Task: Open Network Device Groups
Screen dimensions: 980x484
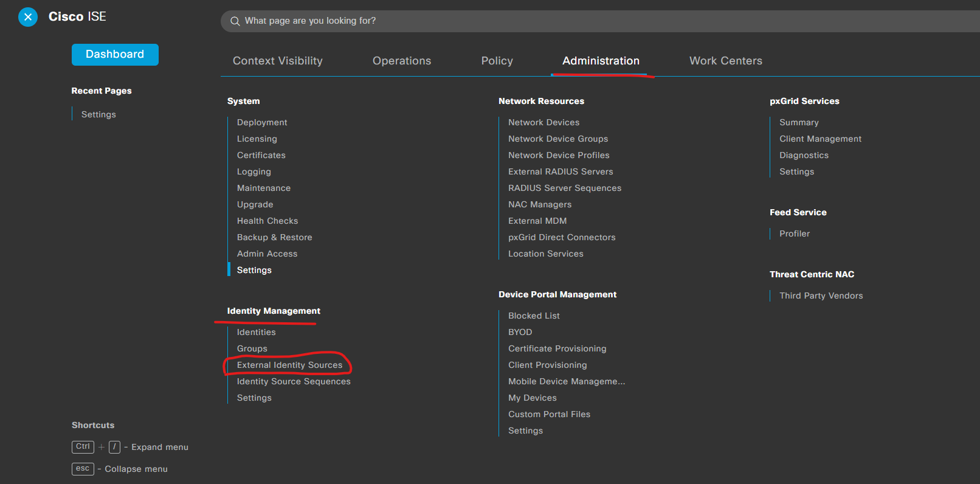Action: 558,139
